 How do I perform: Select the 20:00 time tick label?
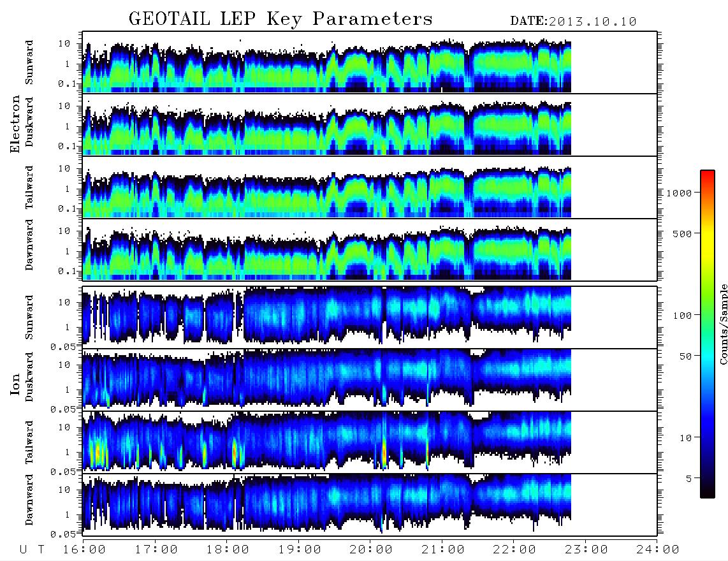pyautogui.click(x=371, y=550)
